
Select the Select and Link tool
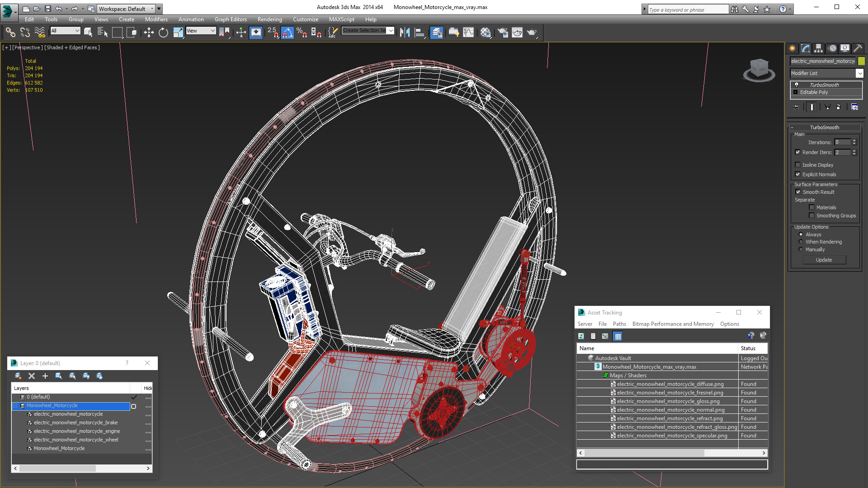10,32
